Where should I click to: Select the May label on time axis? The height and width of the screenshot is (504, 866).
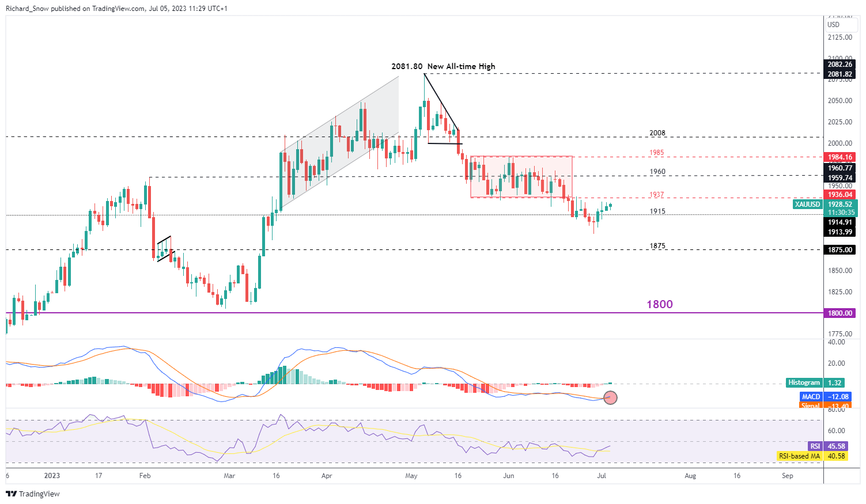pos(411,476)
